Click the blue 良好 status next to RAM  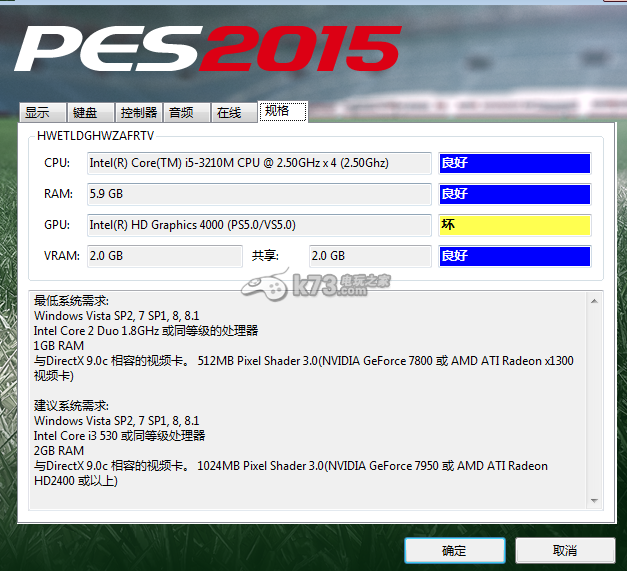pyautogui.click(x=514, y=194)
